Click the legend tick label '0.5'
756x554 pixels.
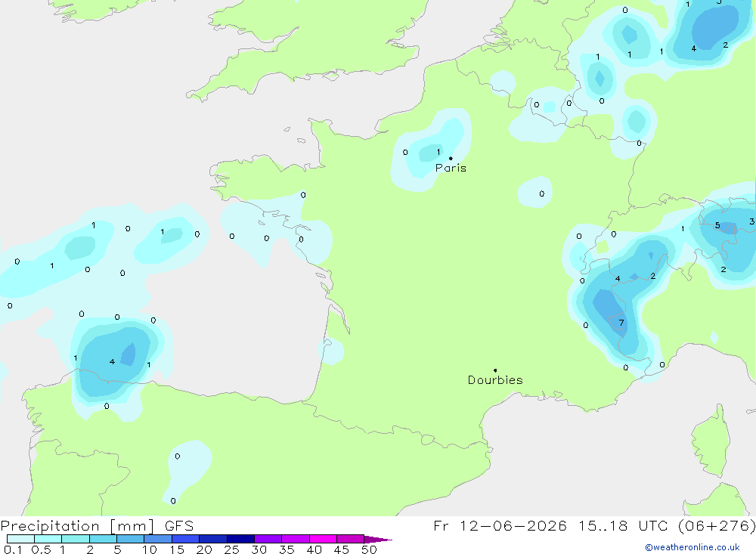(41, 549)
